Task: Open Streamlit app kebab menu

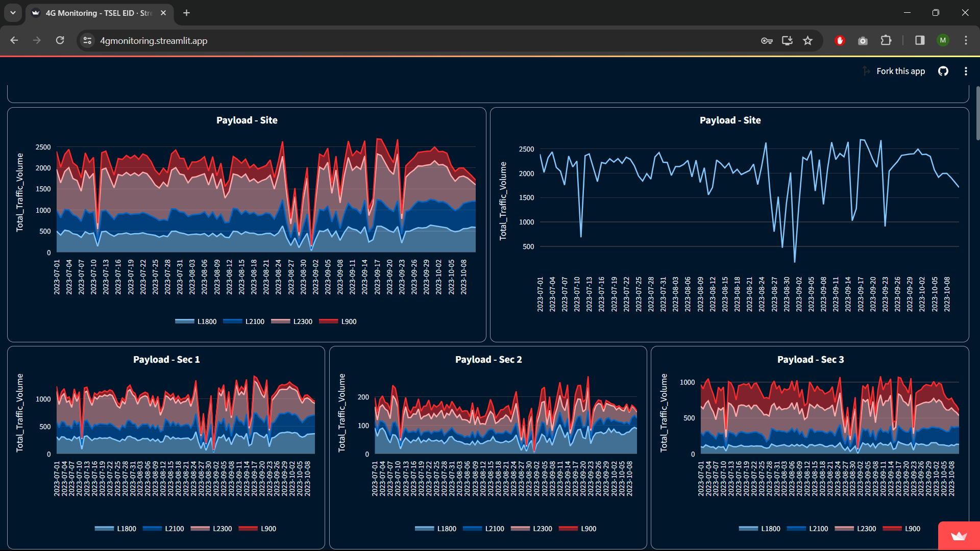Action: click(966, 71)
